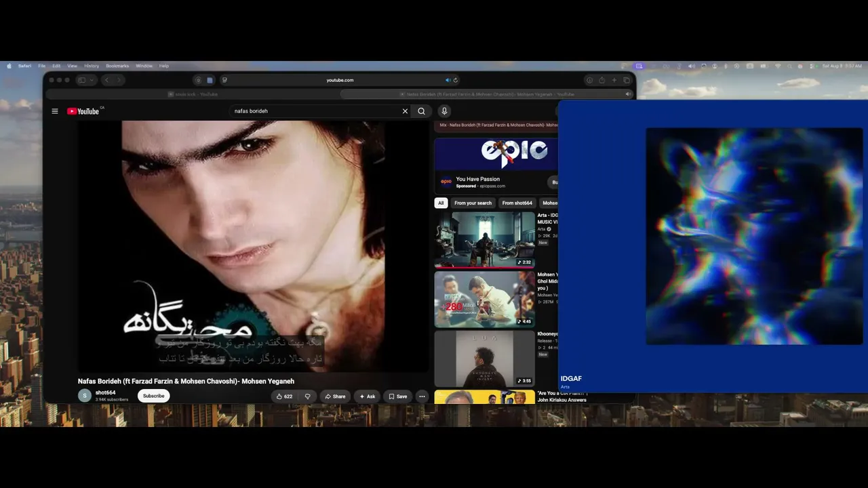Image resolution: width=868 pixels, height=488 pixels.
Task: Dislike the Nafas Borideh video
Action: [x=307, y=396]
